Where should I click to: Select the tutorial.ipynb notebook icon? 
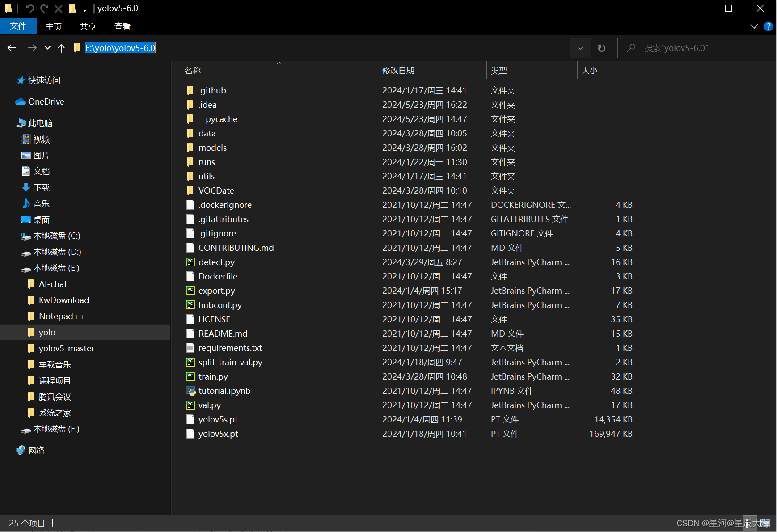190,391
